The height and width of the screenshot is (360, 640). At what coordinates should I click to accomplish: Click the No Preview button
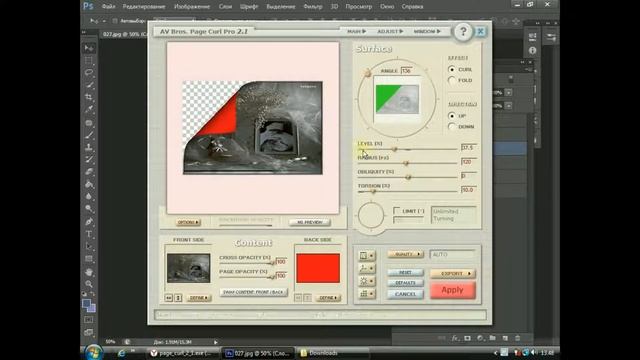(310, 222)
